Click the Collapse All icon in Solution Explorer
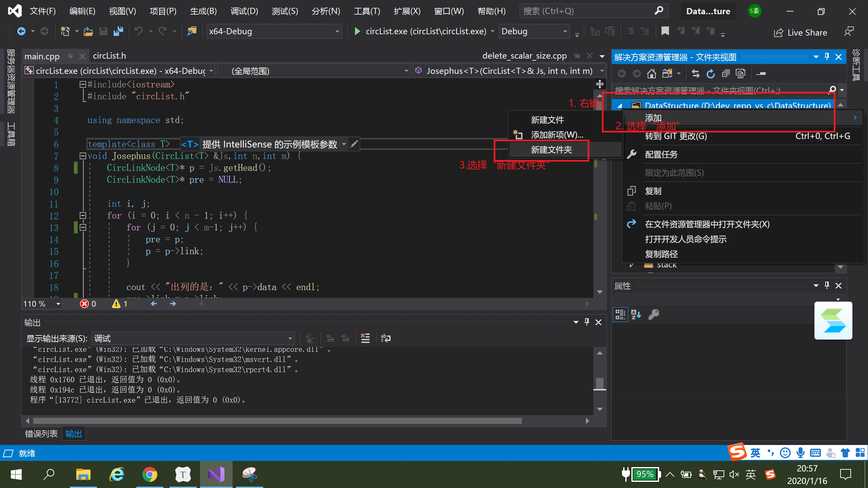This screenshot has height=488, width=868. [x=726, y=74]
